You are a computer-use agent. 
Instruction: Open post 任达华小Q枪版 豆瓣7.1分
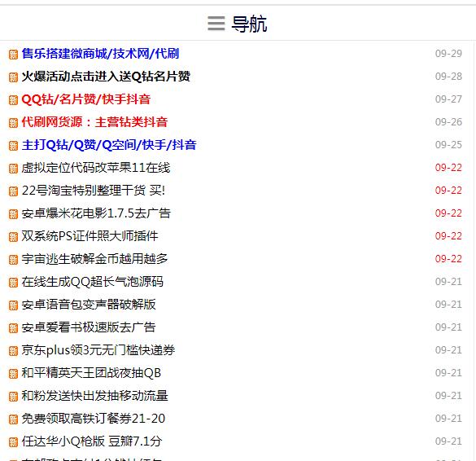92,441
